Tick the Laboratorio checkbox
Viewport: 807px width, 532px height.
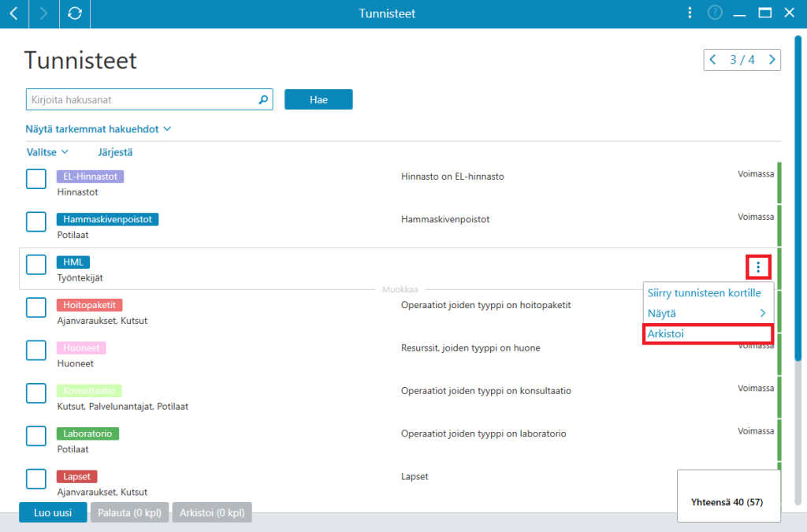[x=36, y=436]
